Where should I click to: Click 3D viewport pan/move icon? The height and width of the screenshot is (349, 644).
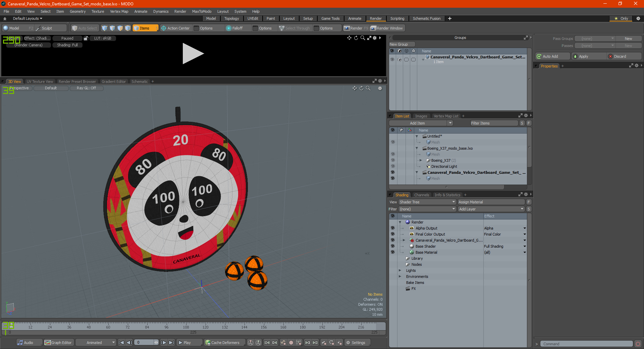click(355, 88)
